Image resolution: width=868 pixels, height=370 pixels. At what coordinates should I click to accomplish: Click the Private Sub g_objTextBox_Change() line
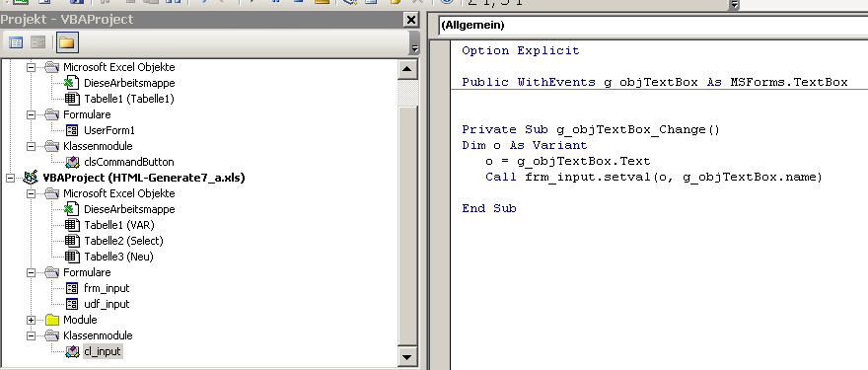[591, 129]
